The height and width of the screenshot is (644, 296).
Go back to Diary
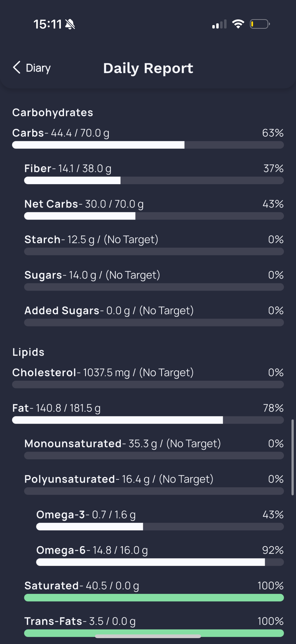point(32,68)
